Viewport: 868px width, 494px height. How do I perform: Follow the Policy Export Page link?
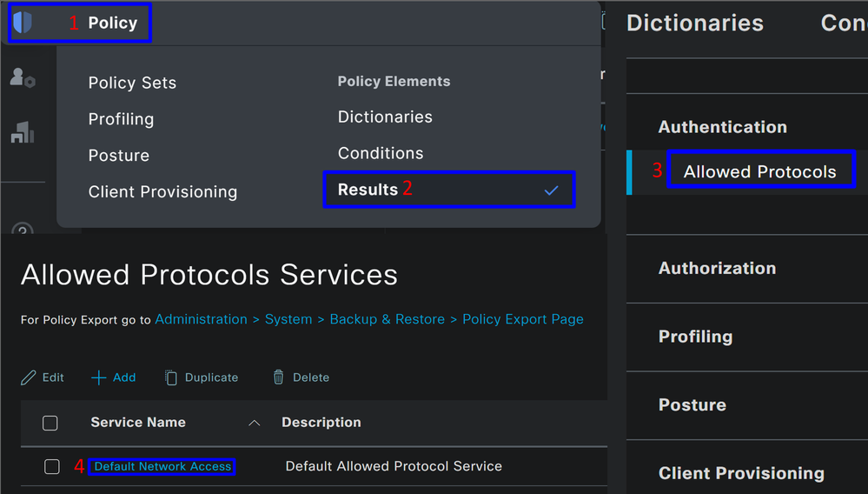click(x=522, y=319)
